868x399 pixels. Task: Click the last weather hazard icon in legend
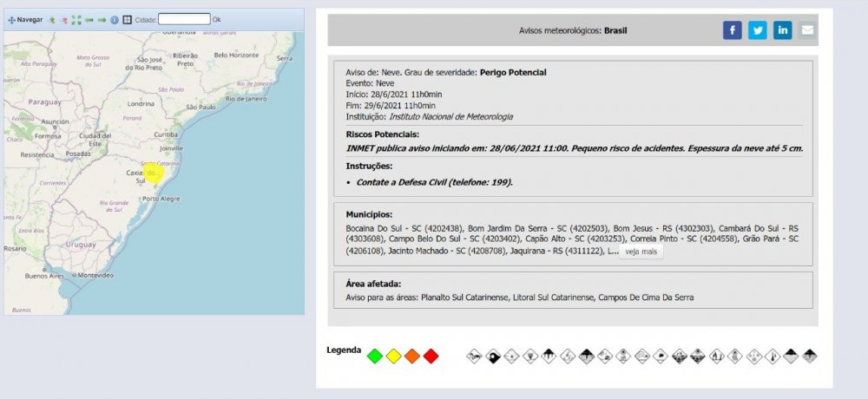(x=809, y=356)
